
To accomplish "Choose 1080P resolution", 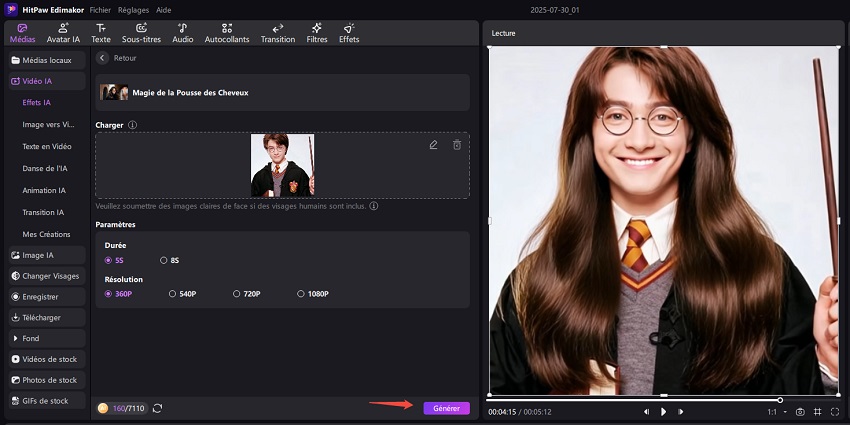I will click(x=301, y=294).
